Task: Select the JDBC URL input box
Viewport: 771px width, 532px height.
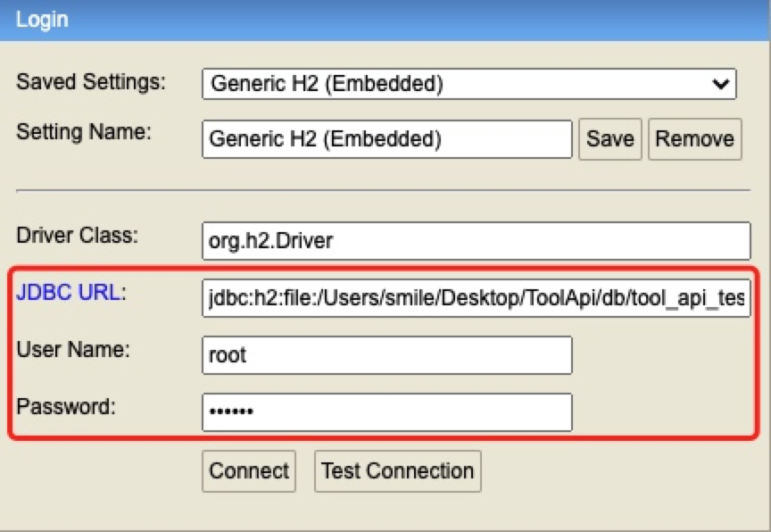Action: [477, 299]
